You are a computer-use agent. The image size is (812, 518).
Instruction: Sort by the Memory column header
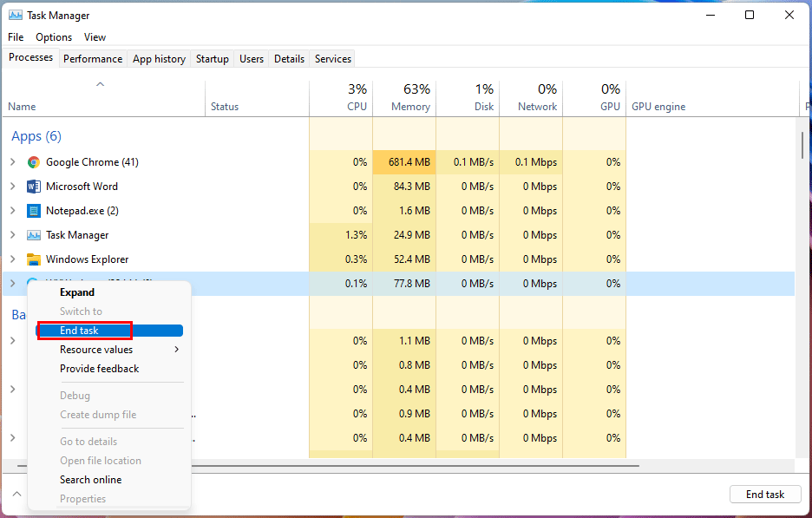pos(404,99)
